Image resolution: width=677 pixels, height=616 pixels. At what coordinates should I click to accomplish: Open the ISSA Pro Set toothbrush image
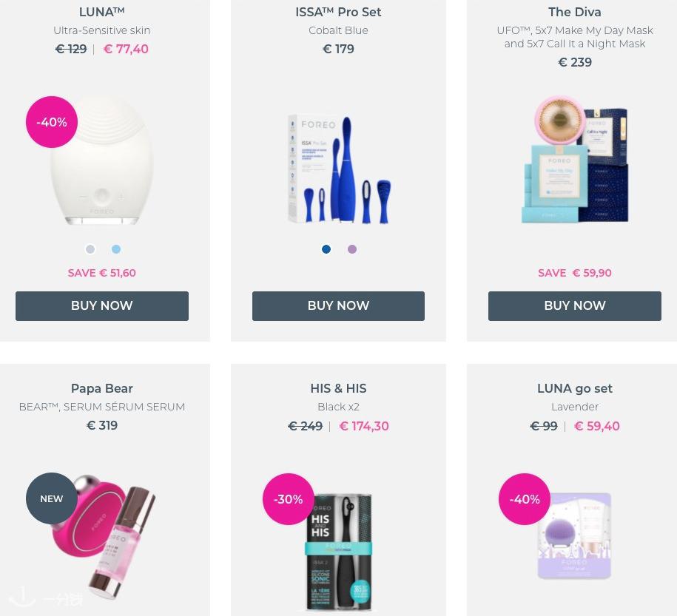tap(339, 169)
